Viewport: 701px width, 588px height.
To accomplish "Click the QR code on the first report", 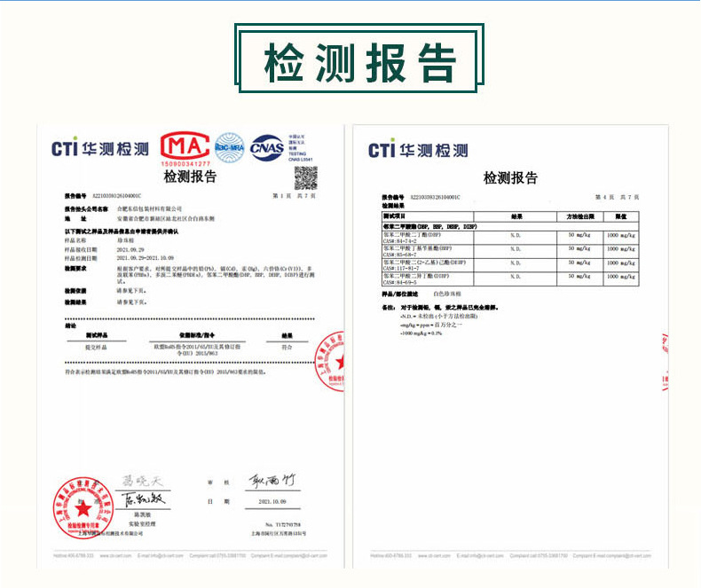I will [x=306, y=176].
